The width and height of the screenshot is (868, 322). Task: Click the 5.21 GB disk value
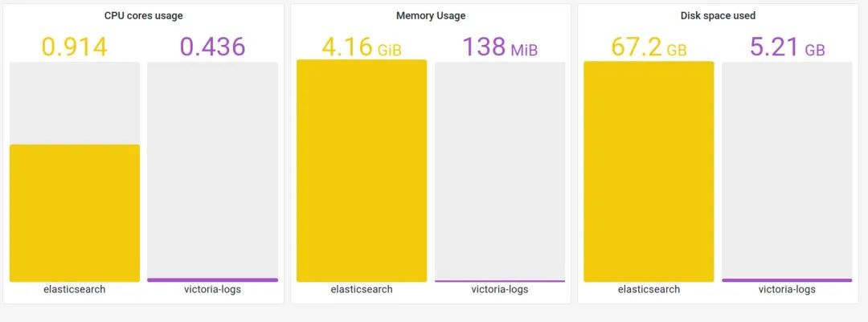(x=787, y=47)
